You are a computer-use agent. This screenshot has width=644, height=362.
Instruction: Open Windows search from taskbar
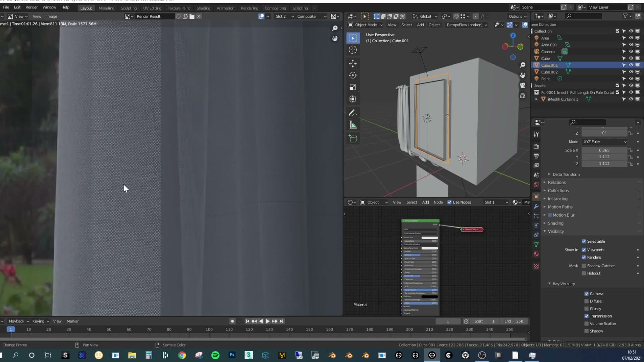coord(15,355)
